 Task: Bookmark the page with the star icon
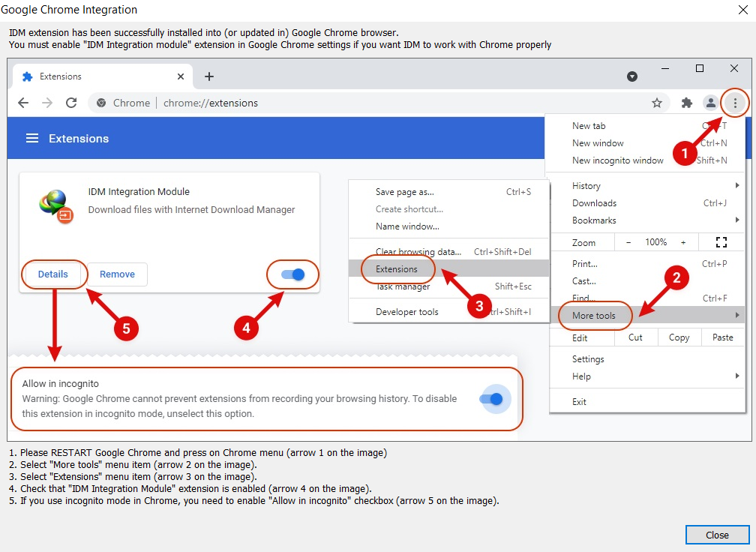pyautogui.click(x=657, y=103)
